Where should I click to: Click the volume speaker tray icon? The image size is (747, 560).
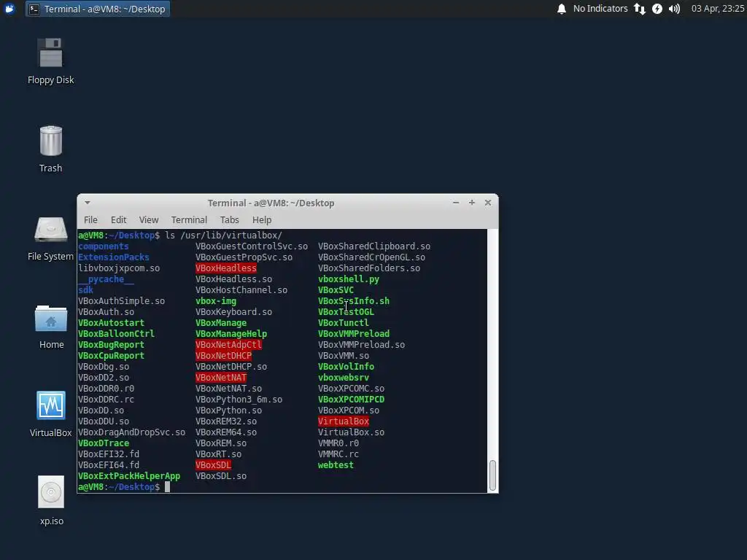tap(674, 9)
